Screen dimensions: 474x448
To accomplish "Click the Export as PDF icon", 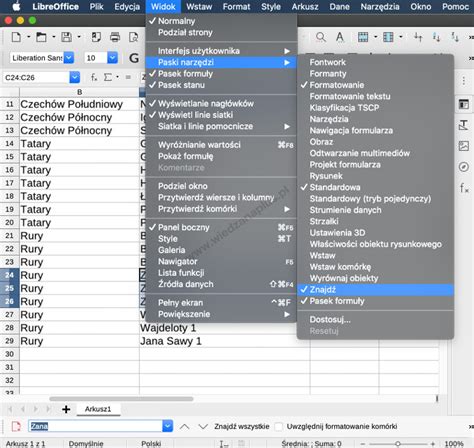I will 96,37.
